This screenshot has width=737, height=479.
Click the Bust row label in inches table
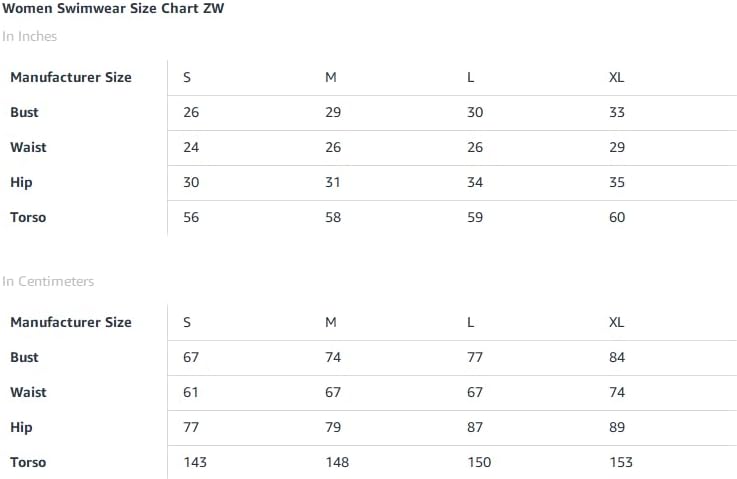click(x=24, y=112)
